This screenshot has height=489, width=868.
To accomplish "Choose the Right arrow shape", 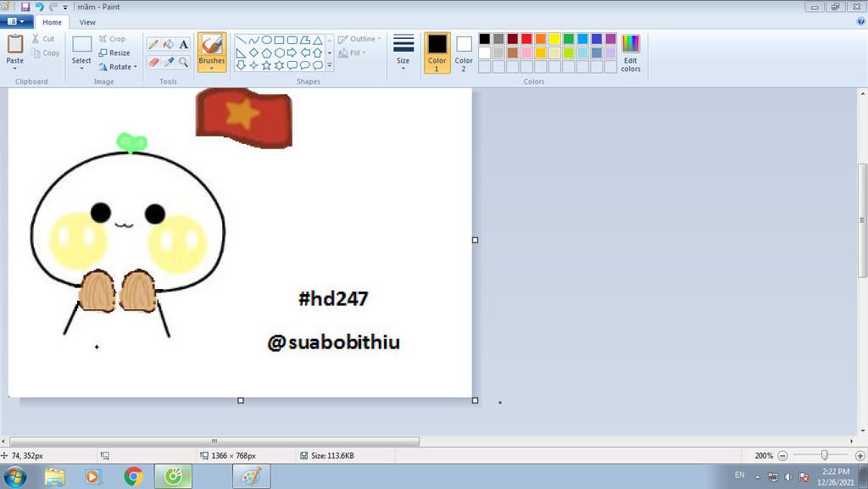I will tap(292, 53).
